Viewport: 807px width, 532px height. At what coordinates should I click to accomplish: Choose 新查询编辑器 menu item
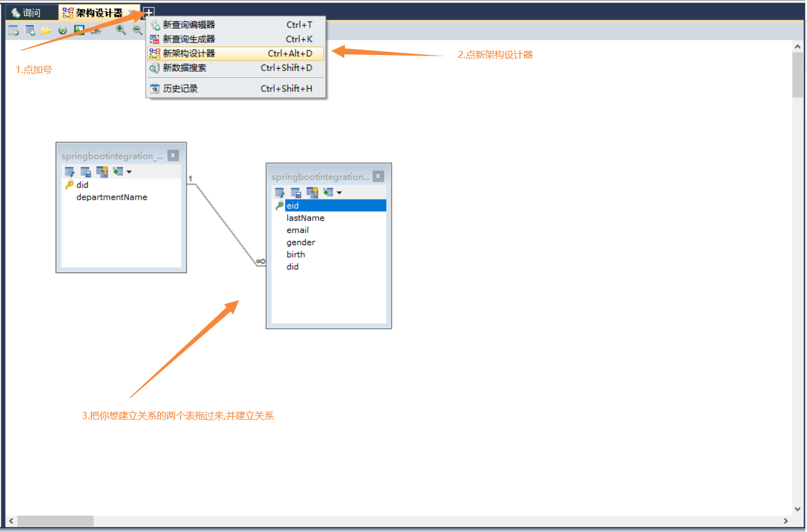pos(236,25)
